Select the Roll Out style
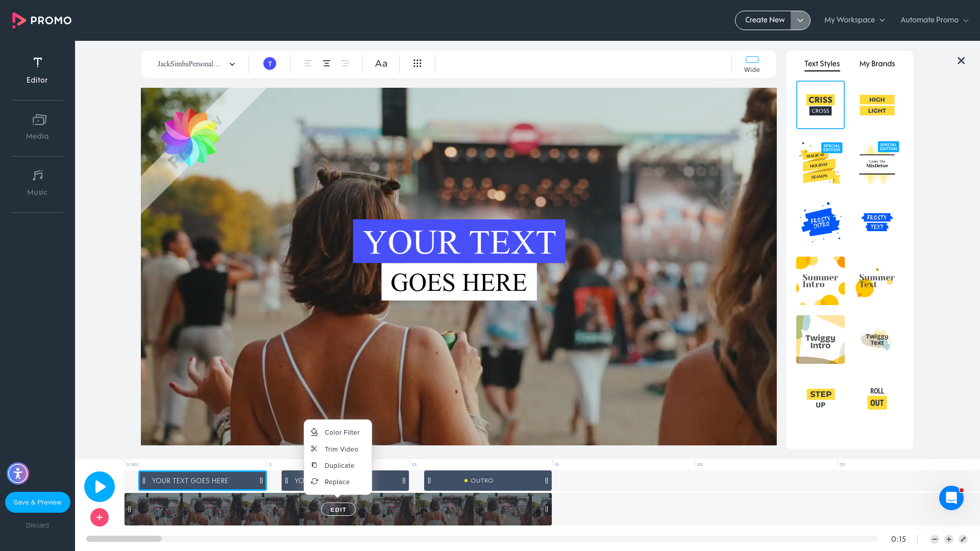Viewport: 980px width, 551px height. pos(877,398)
